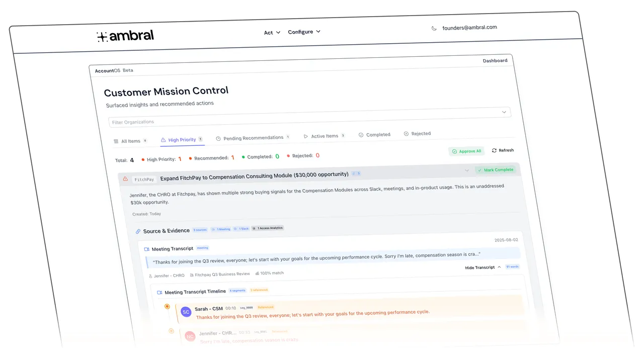
Task: Open founders@ambral.com account menu
Action: click(x=469, y=28)
